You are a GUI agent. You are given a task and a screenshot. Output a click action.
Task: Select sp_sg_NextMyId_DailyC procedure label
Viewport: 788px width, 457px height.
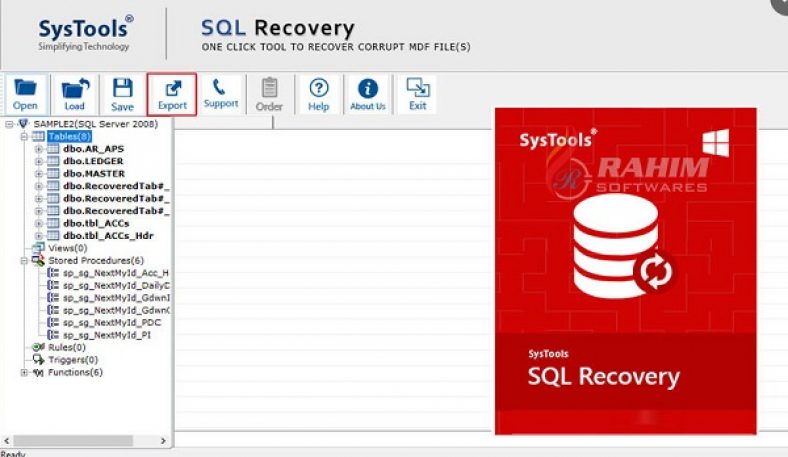(116, 285)
